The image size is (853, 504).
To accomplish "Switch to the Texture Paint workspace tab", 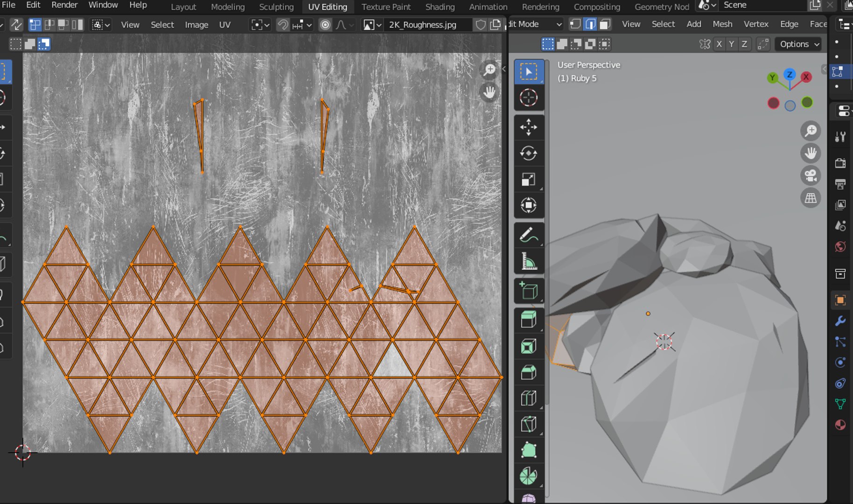I will (x=386, y=7).
